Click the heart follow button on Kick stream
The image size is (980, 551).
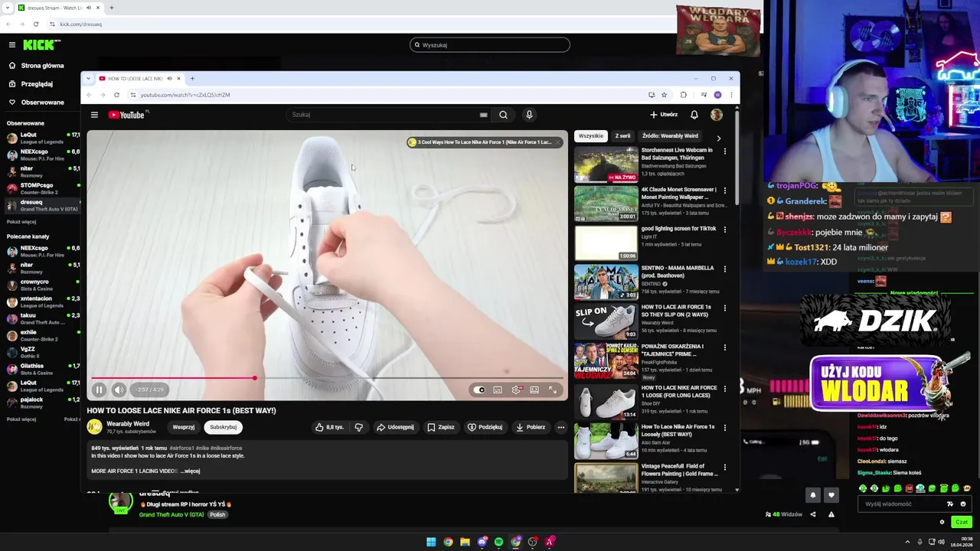pyautogui.click(x=831, y=495)
